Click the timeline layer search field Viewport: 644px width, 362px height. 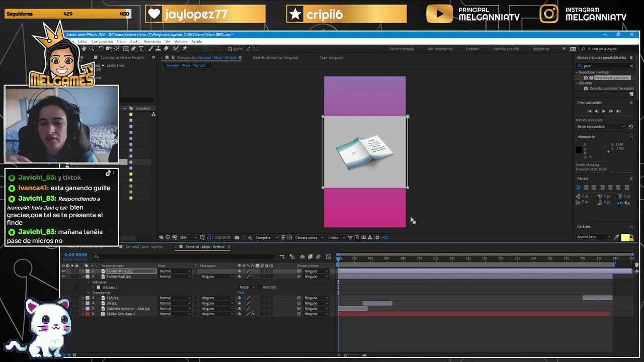[184, 256]
